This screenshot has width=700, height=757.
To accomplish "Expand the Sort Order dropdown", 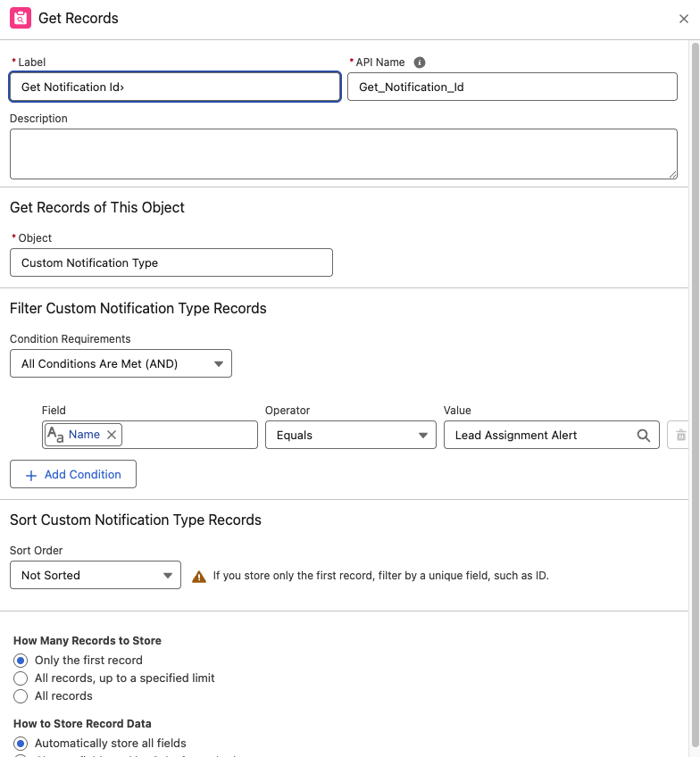I will click(96, 576).
